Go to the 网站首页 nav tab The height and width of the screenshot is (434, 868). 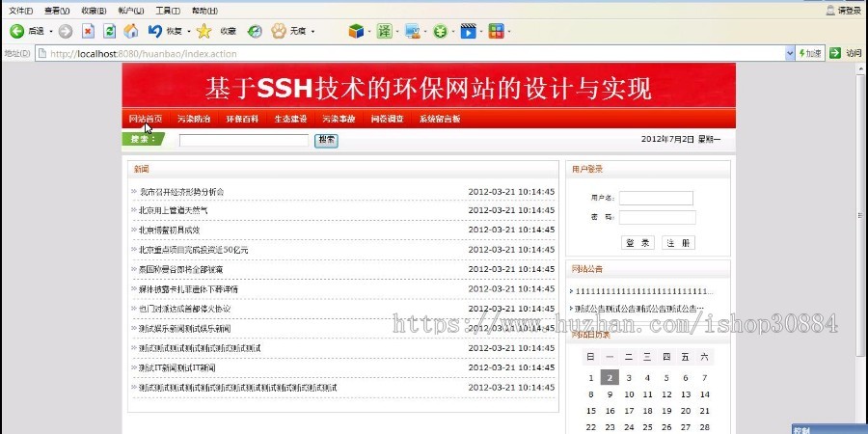click(146, 119)
